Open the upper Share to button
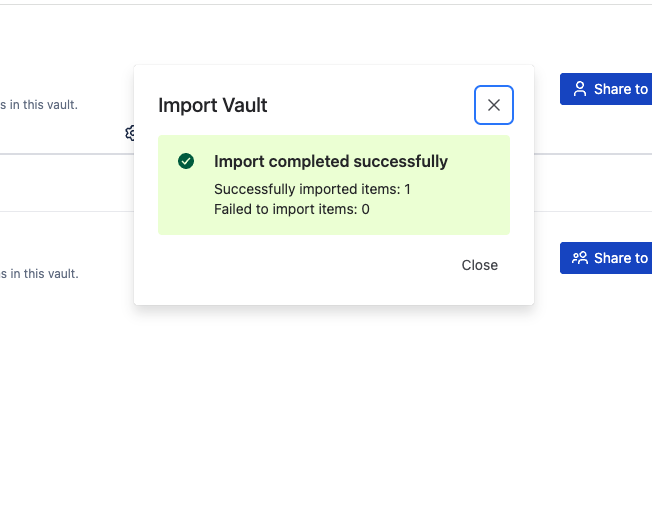The width and height of the screenshot is (652, 518). point(606,89)
